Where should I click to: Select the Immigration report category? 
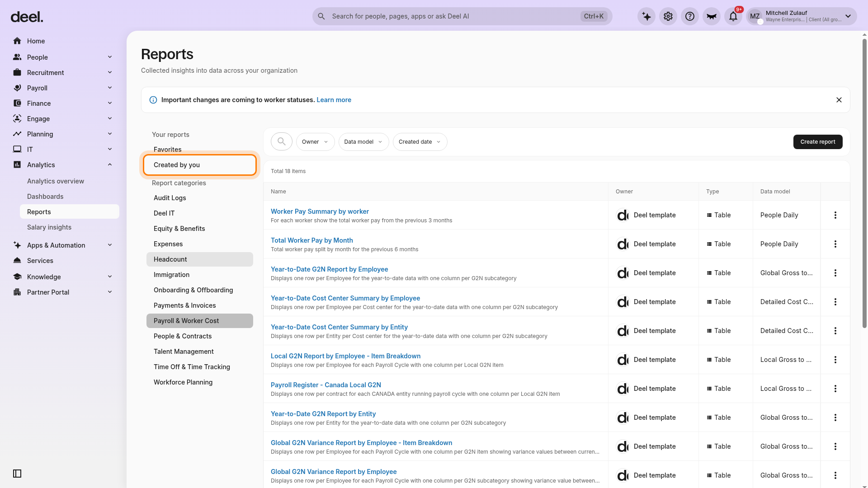point(199,275)
